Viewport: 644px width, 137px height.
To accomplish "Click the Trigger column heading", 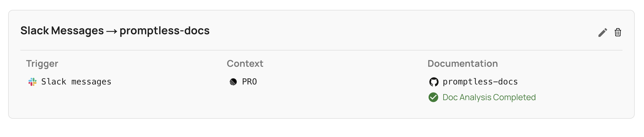I will tap(42, 64).
